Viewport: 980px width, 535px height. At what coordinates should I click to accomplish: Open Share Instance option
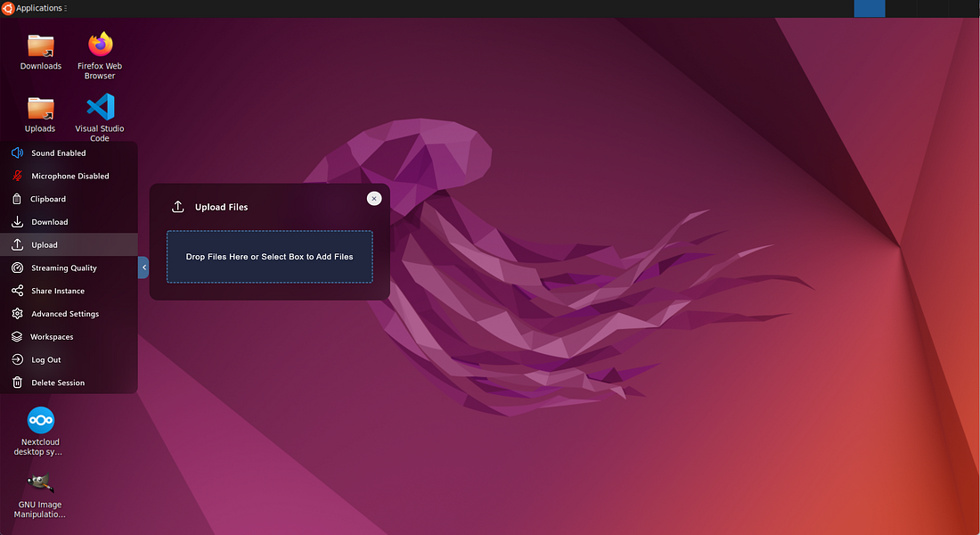[x=69, y=291]
